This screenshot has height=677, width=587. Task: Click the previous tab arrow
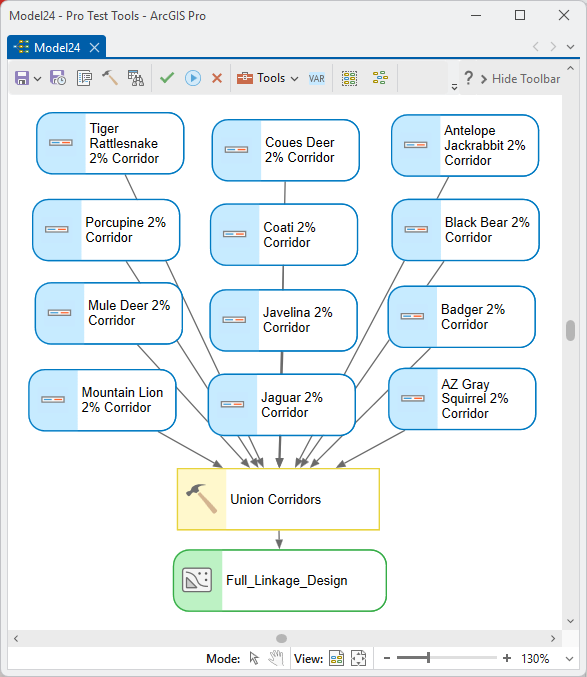tap(536, 46)
